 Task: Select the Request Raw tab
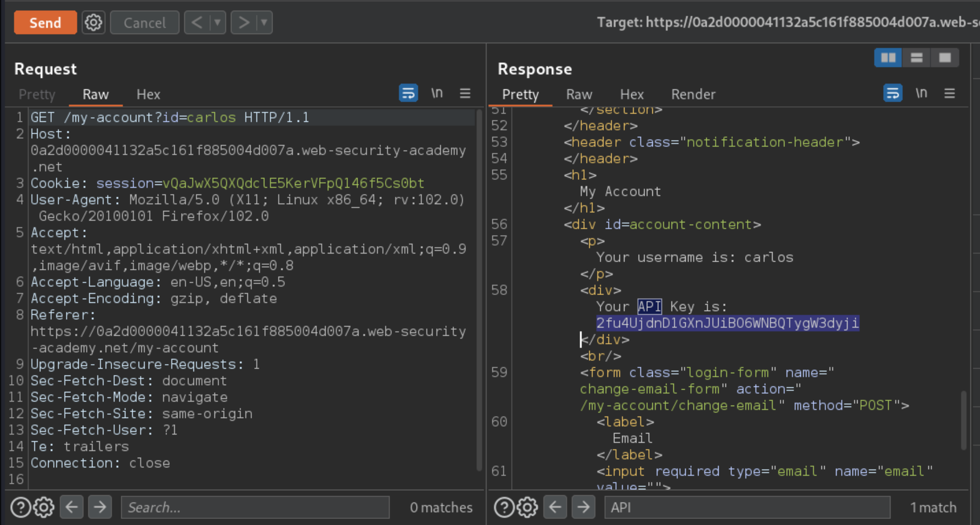(96, 94)
